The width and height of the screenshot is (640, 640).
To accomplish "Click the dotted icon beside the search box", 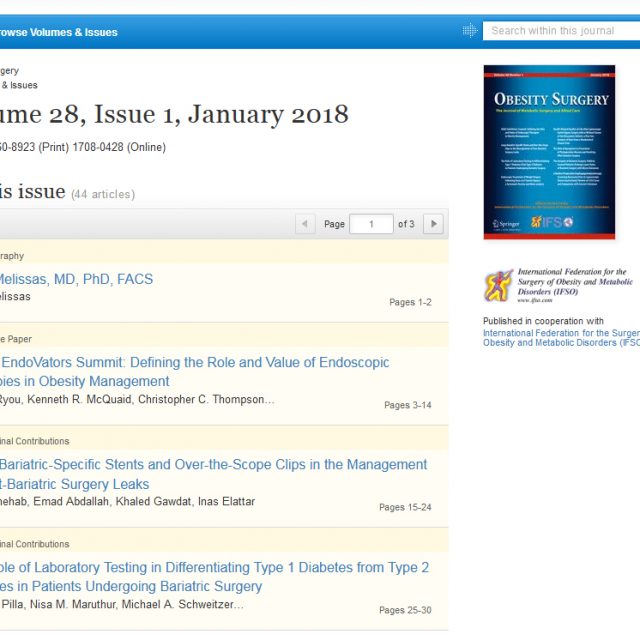I will click(x=469, y=31).
